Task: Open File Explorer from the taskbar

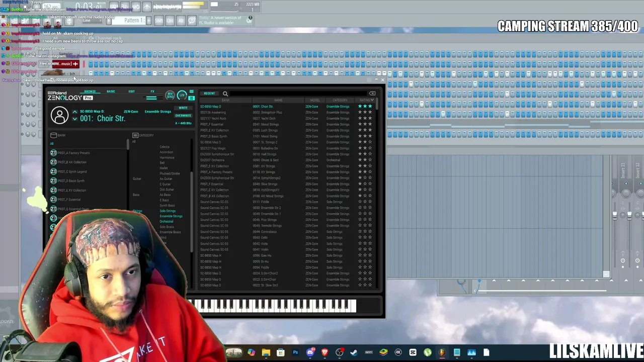Action: [266, 352]
